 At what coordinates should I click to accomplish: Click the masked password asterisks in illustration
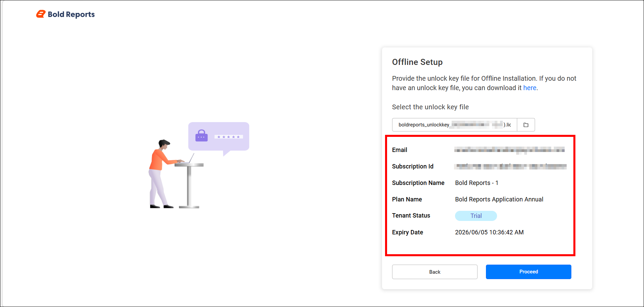point(229,137)
